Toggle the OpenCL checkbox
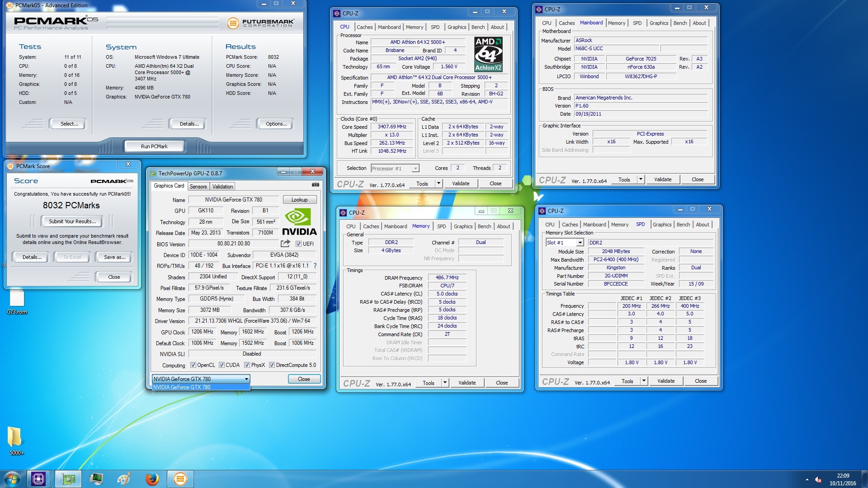This screenshot has width=868, height=488. coord(193,365)
